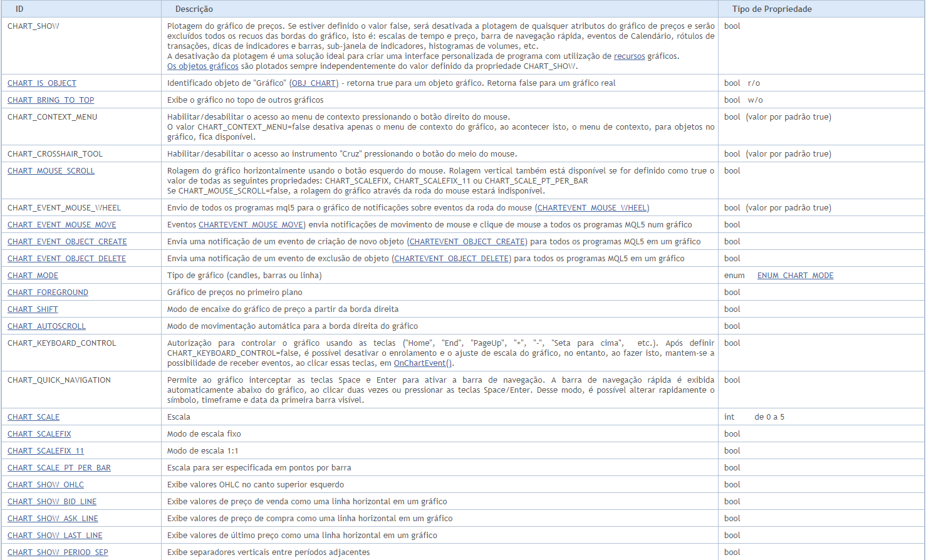Open the CHART_SCALE_PT_PER_BAR link
The width and height of the screenshot is (936, 560).
59,468
